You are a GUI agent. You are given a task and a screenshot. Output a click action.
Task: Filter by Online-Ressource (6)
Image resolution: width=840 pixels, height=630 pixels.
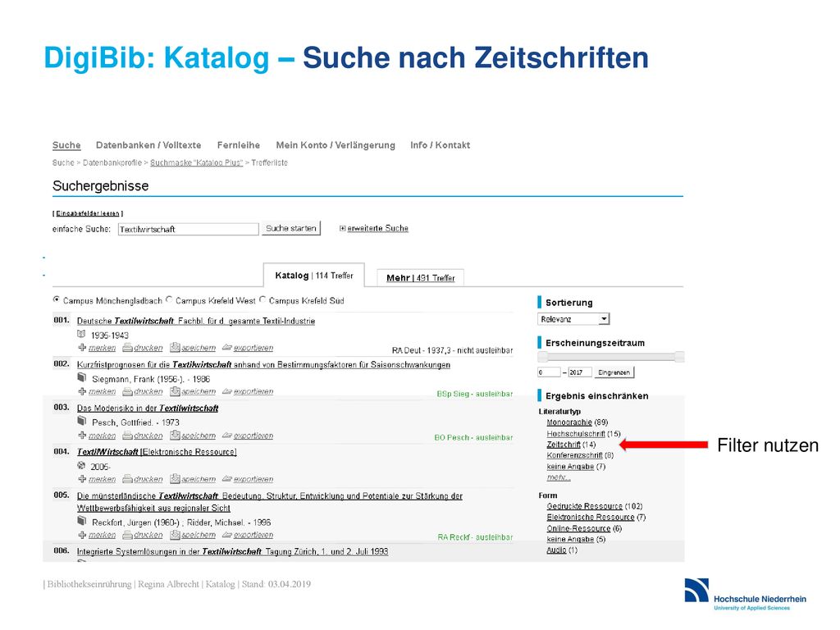click(x=584, y=529)
